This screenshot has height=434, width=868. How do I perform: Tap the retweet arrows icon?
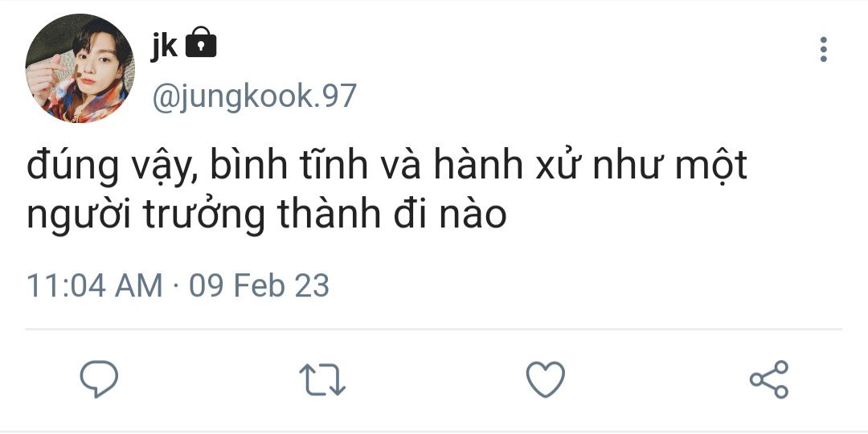click(322, 379)
